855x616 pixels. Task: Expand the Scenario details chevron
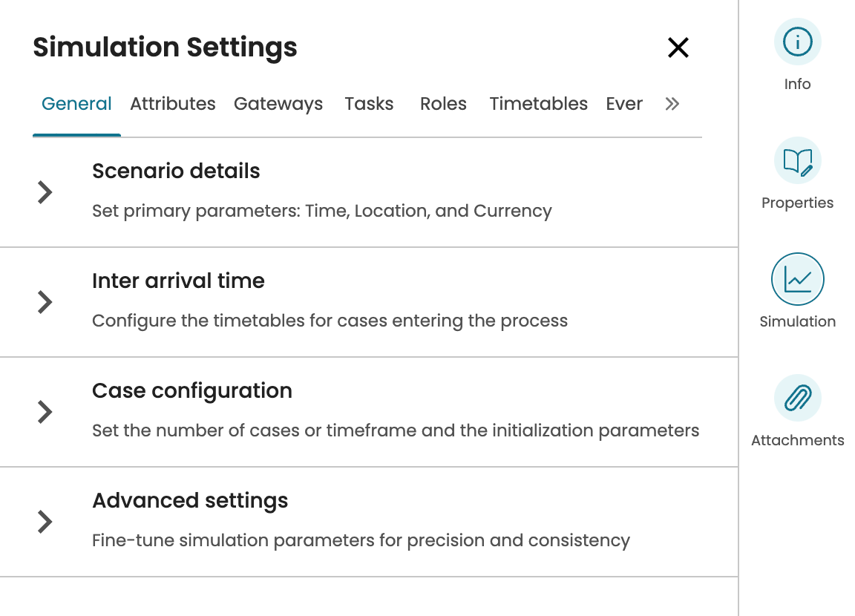pyautogui.click(x=45, y=192)
